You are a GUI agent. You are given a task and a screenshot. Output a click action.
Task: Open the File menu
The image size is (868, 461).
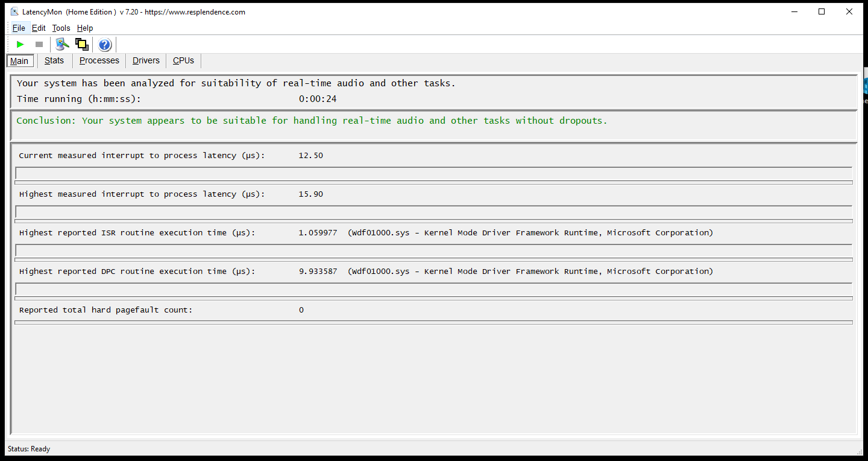point(19,28)
